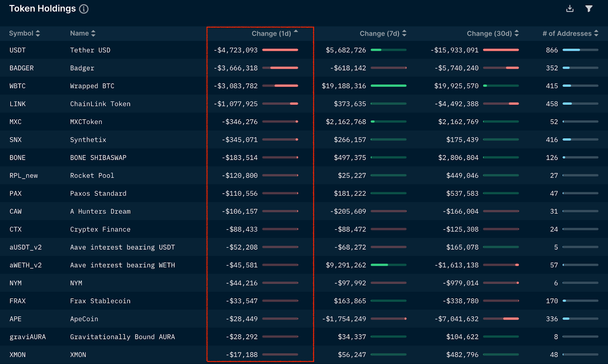Click the Rocket Pool name

tap(92, 175)
